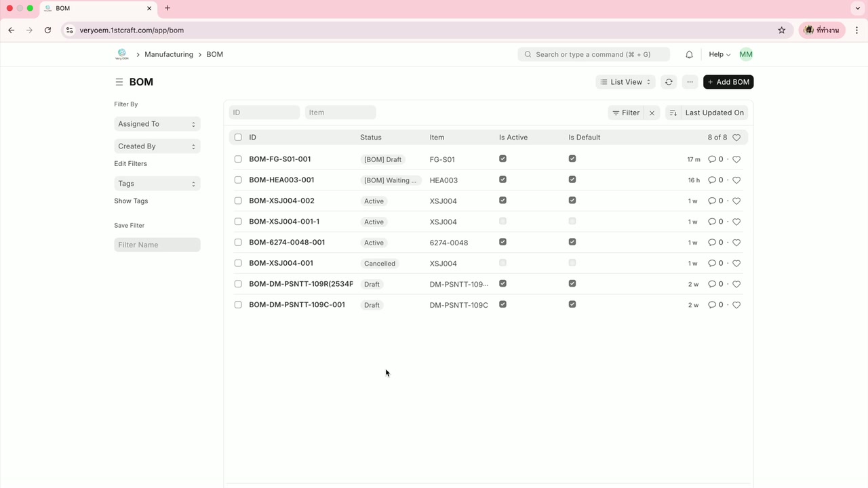The width and height of the screenshot is (868, 488).
Task: Like the BOM-XSJ004-002 row
Action: tap(736, 201)
